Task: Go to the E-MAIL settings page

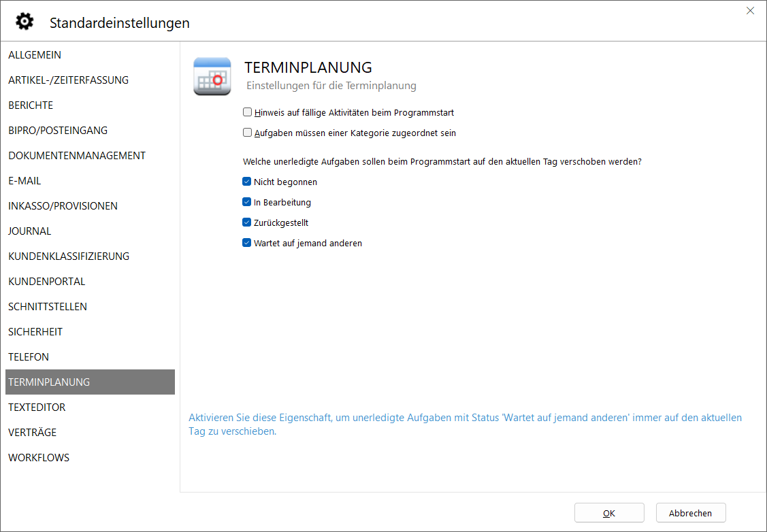Action: click(25, 181)
